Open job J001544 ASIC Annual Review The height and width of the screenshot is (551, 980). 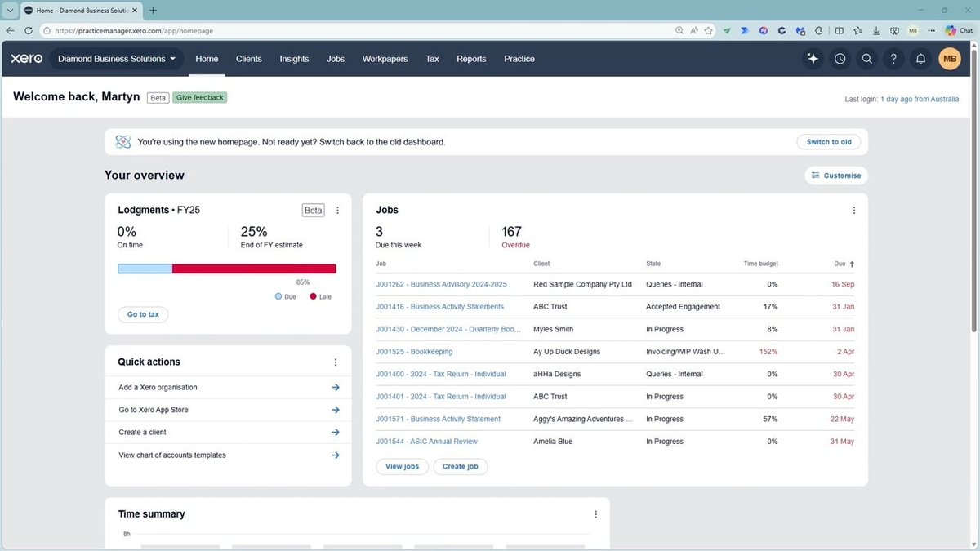click(426, 442)
